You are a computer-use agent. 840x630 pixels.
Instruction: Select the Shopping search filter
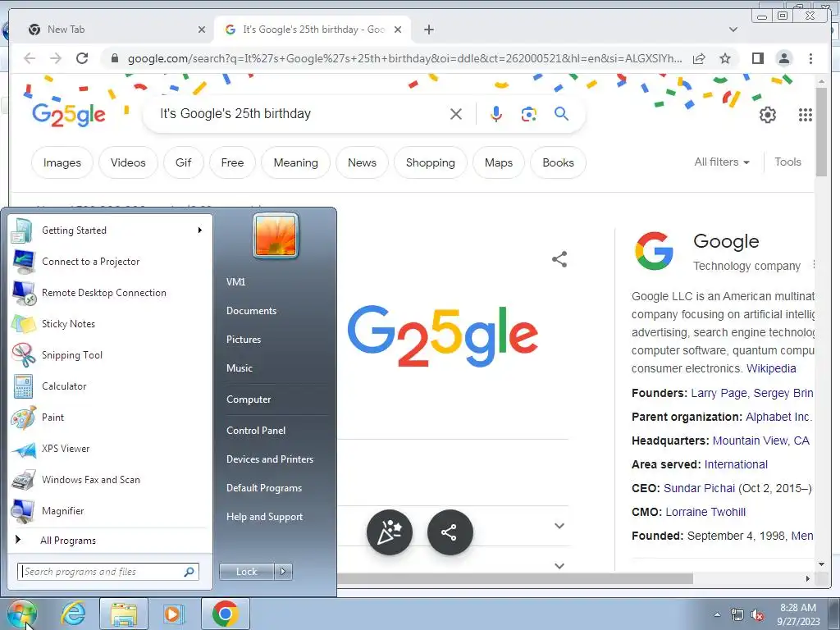430,162
